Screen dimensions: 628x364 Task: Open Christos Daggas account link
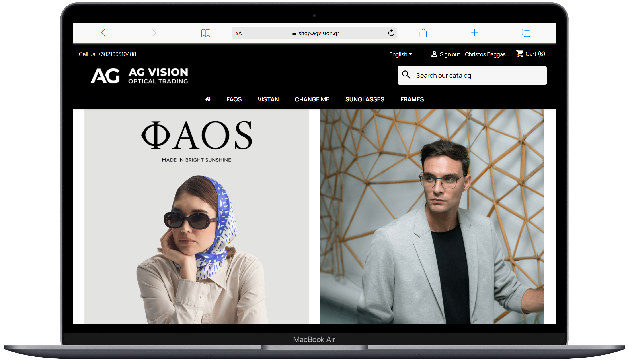(x=485, y=54)
